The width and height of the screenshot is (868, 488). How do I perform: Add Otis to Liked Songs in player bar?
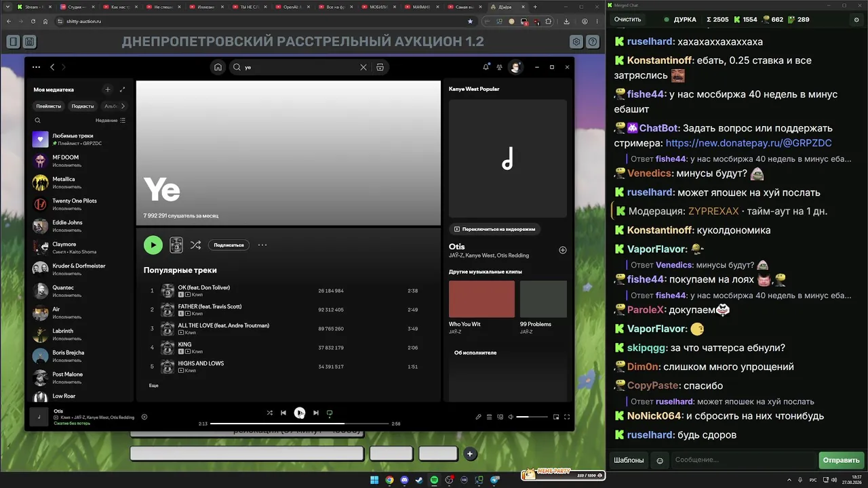(144, 417)
